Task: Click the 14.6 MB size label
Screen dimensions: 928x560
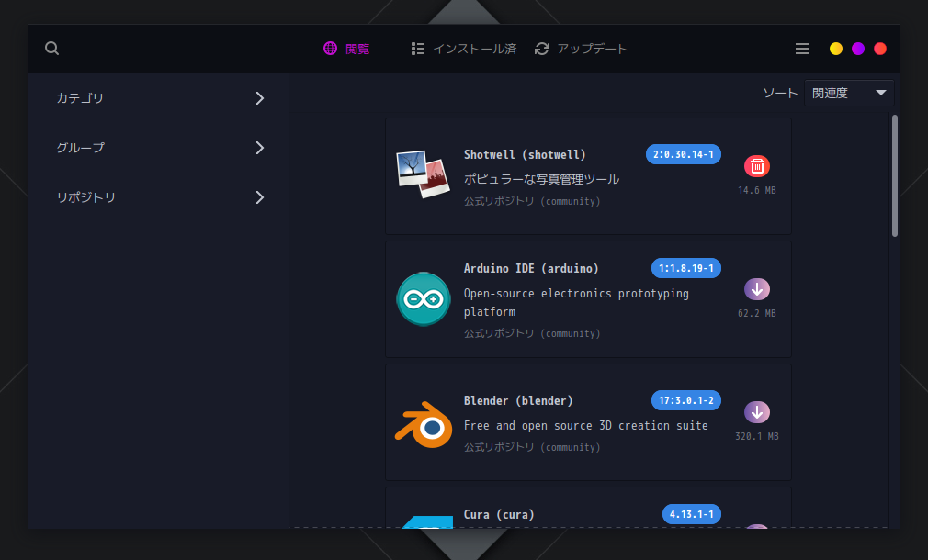Action: pyautogui.click(x=757, y=190)
